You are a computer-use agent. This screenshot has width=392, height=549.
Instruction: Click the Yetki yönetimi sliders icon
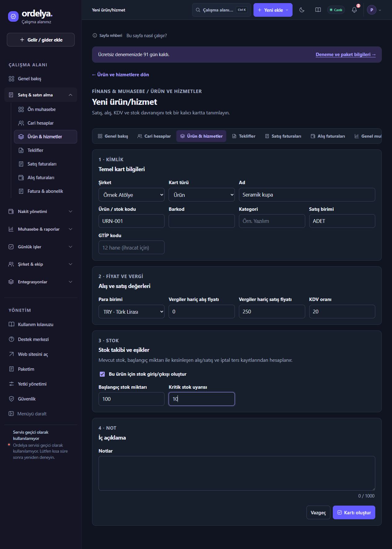(11, 384)
